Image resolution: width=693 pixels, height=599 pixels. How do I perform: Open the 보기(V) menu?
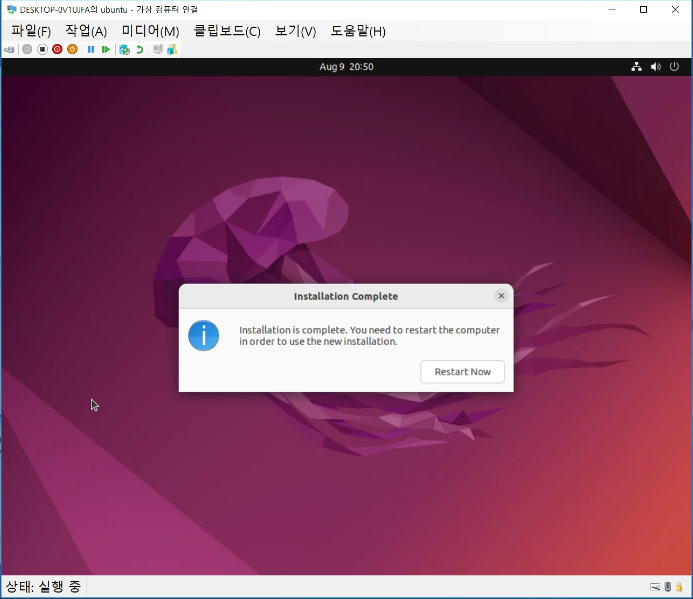pyautogui.click(x=296, y=31)
